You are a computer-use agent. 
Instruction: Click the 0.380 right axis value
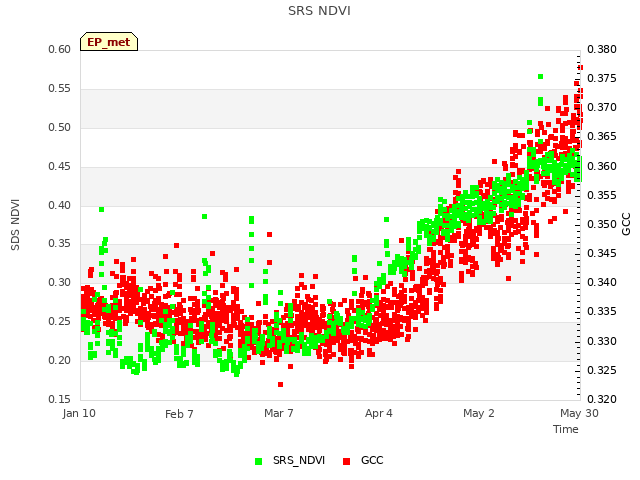pyautogui.click(x=602, y=49)
